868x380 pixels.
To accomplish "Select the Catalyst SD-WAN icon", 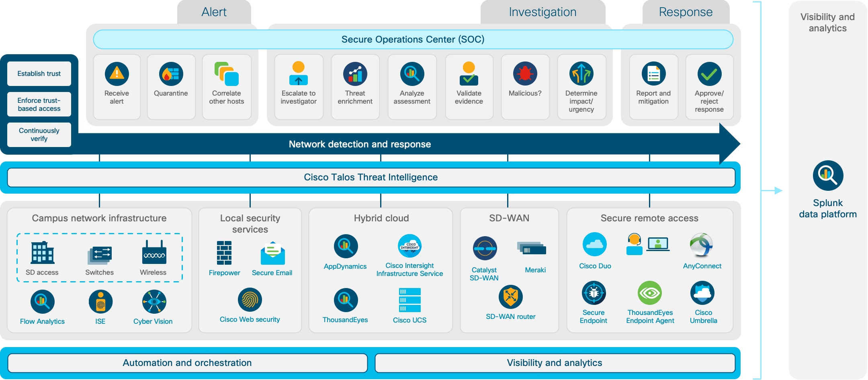I will (x=485, y=248).
